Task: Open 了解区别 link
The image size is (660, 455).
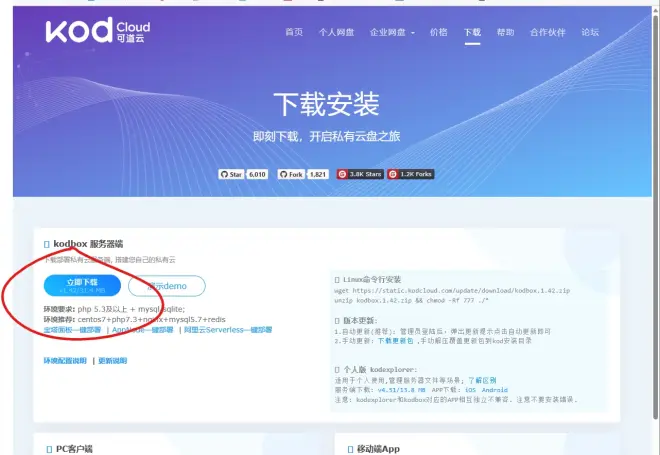Action: click(x=482, y=380)
